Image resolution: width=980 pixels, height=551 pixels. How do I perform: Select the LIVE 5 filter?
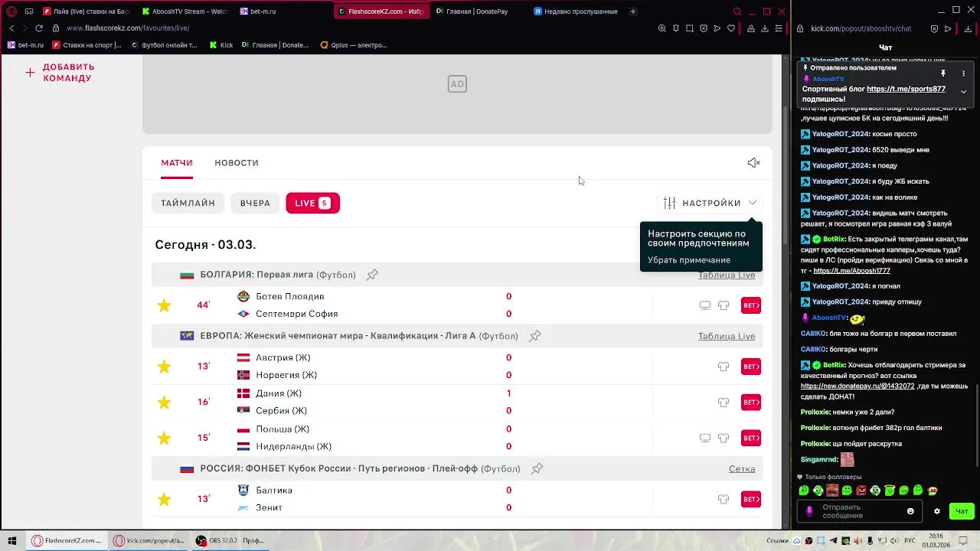312,203
